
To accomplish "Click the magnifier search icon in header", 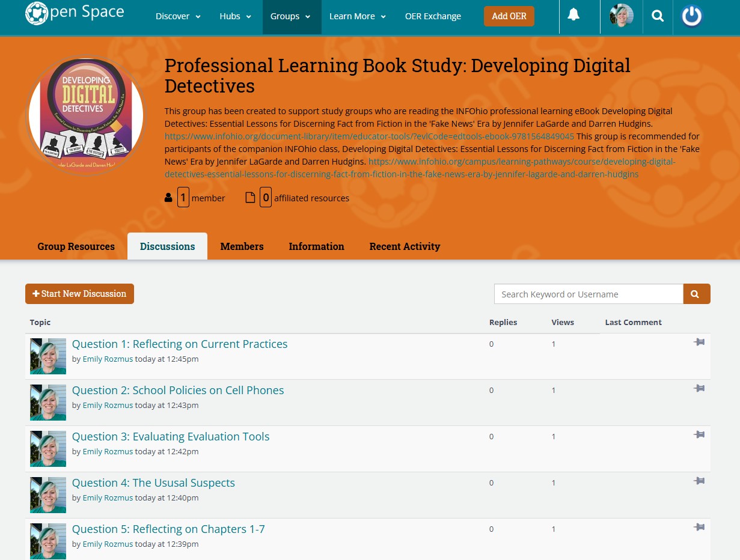I will tap(658, 16).
